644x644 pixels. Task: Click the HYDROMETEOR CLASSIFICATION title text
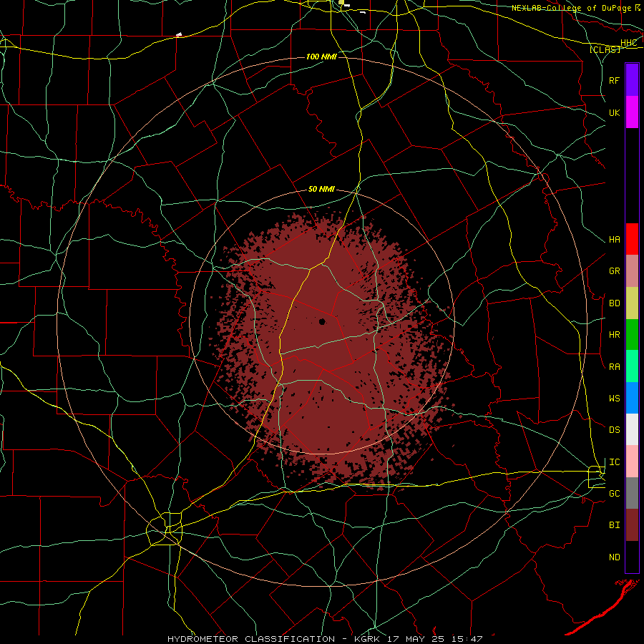(x=251, y=639)
